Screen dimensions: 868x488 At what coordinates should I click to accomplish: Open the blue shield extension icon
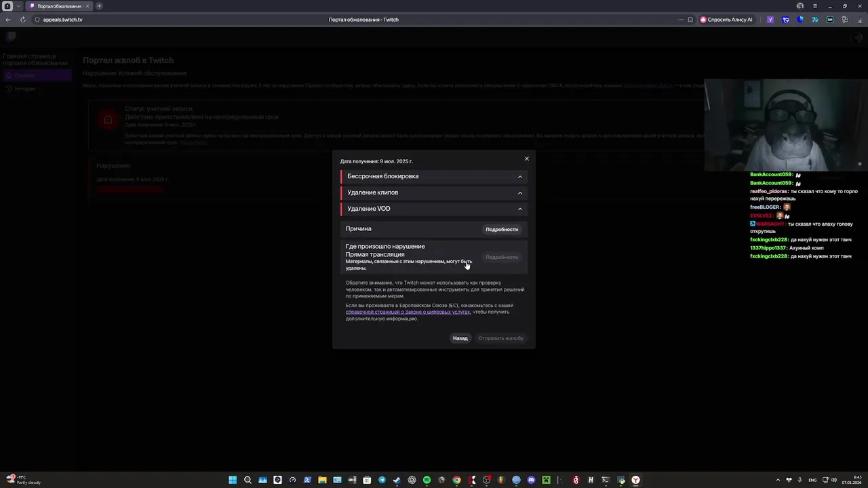pos(800,20)
